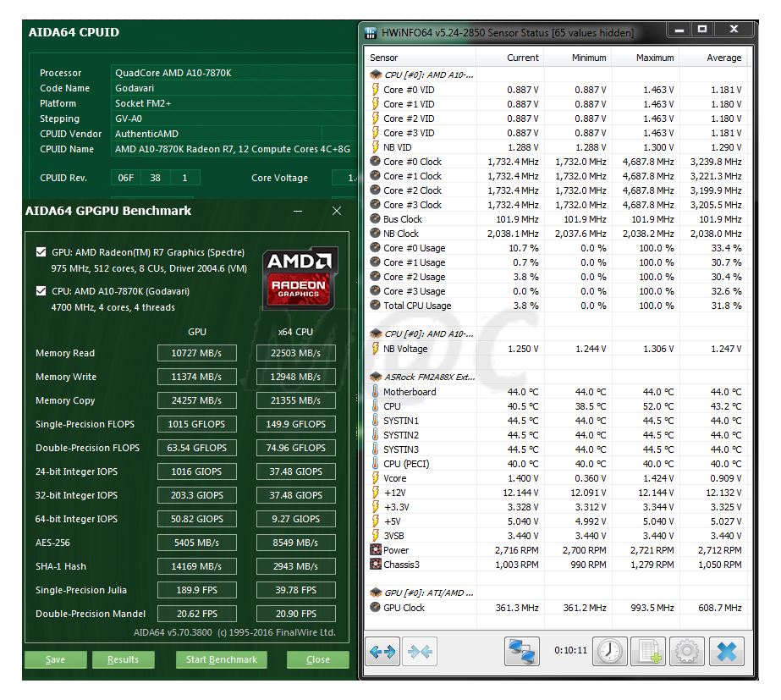Click the Sensor column header in HWiNFO
This screenshot has height=700, width=781.
click(421, 58)
